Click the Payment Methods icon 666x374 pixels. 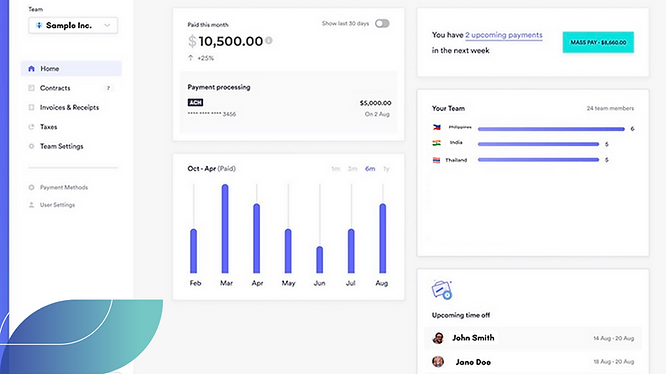31,187
